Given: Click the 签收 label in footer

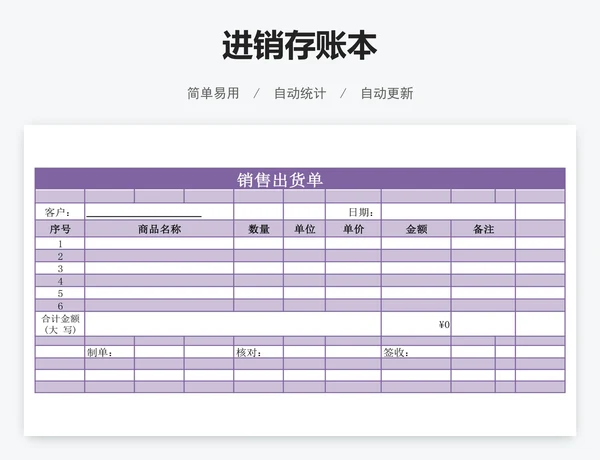Looking at the screenshot, I should click(x=397, y=352).
